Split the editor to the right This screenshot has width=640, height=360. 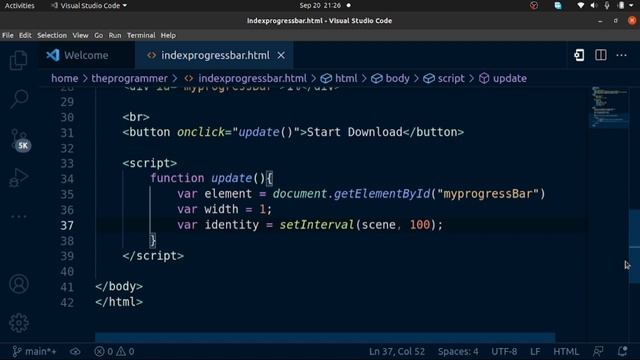point(600,55)
